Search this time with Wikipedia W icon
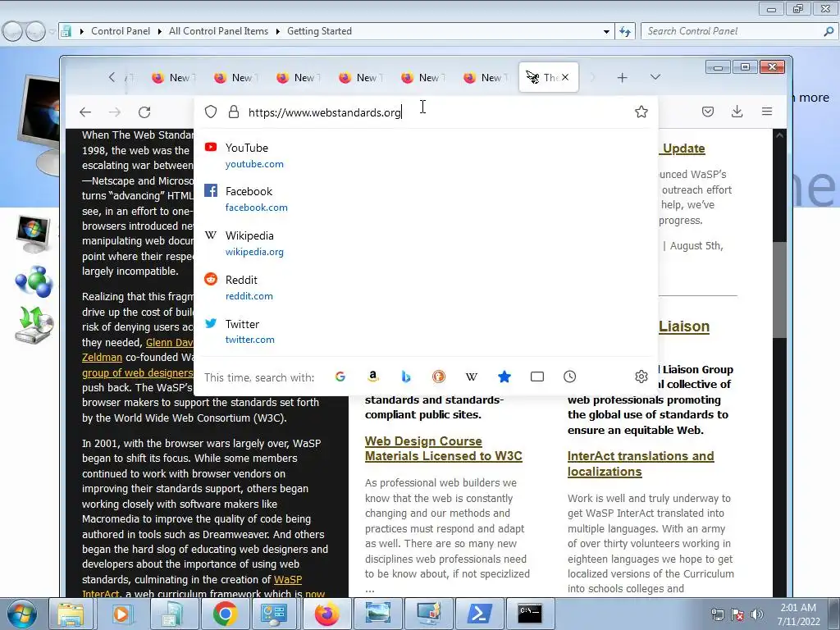 point(472,377)
